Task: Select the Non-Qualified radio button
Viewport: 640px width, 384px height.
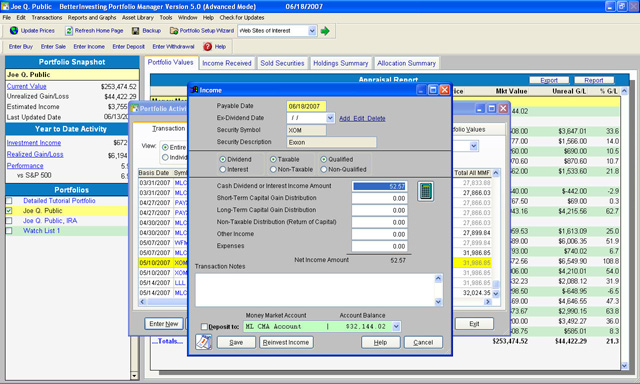Action: click(x=323, y=169)
